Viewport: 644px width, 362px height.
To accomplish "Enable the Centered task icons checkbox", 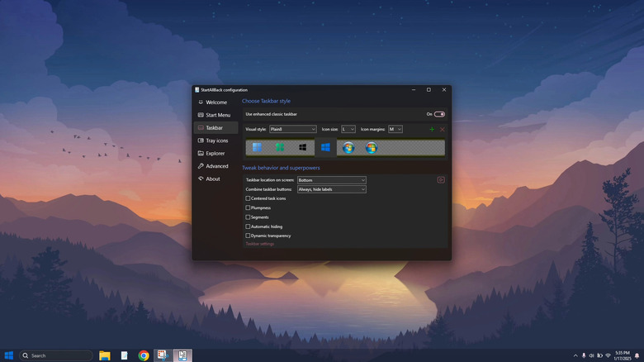I will [x=248, y=198].
